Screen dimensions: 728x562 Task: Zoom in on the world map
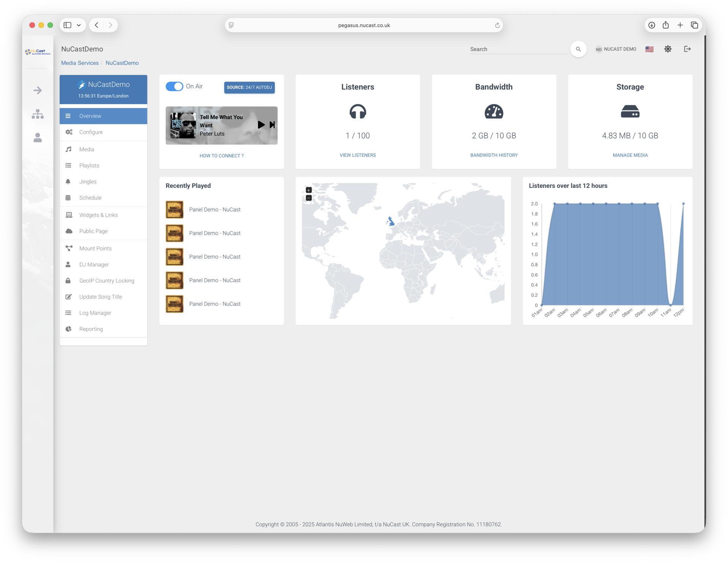[x=309, y=190]
